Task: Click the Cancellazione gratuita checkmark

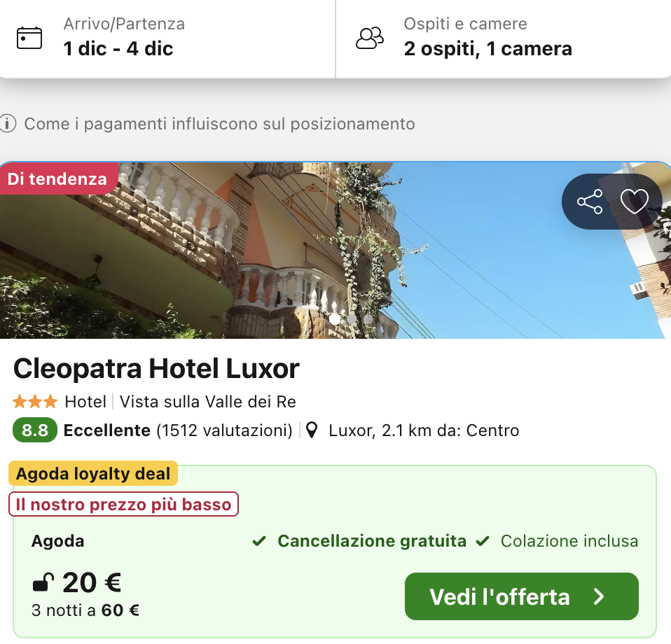Action: point(259,541)
